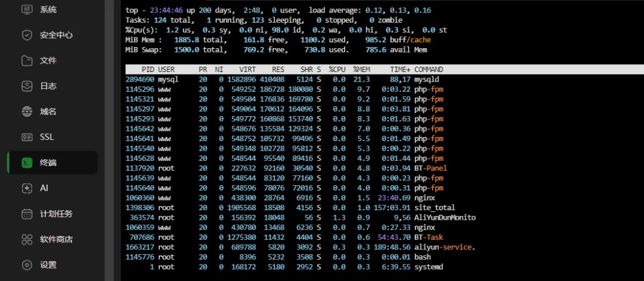
Task: Click the AI sparkle icon
Action: [27, 188]
